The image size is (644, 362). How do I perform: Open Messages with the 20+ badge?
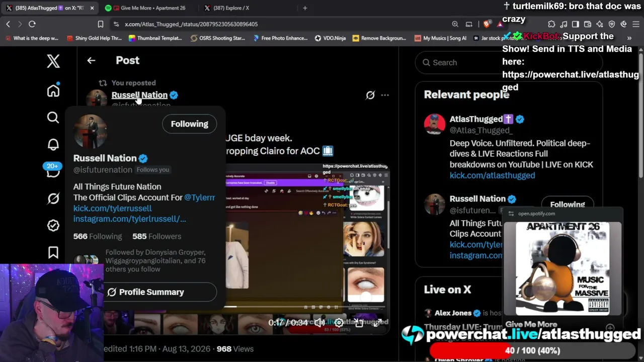point(53,170)
